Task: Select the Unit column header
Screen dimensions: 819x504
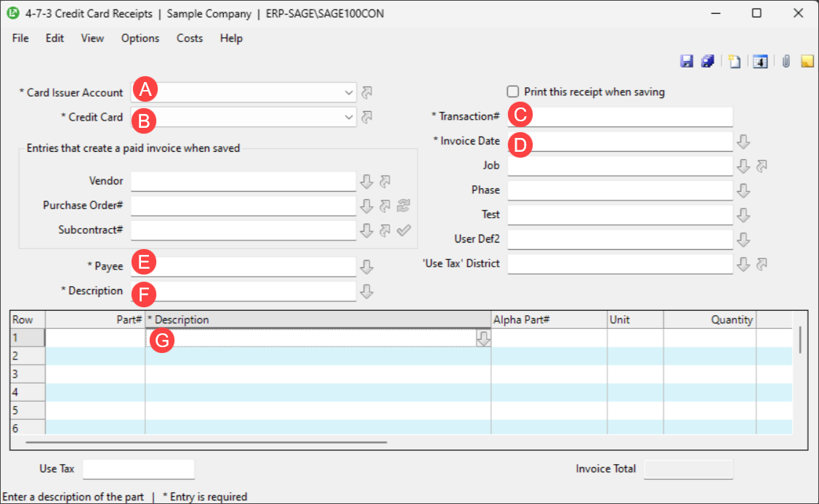Action: (x=635, y=320)
